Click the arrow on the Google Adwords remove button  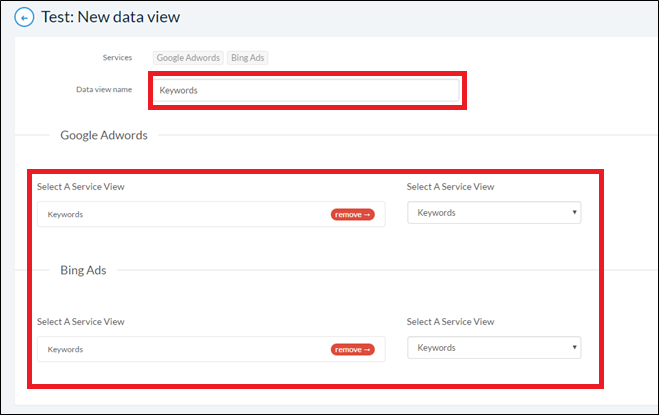(367, 215)
